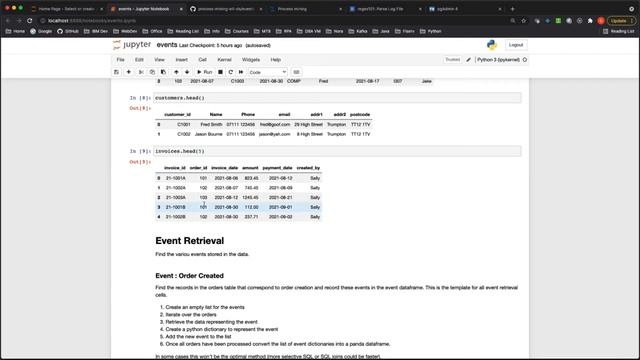This screenshot has width=640, height=360.
Task: Switch to the GitHub process mining tab
Action: [225, 9]
